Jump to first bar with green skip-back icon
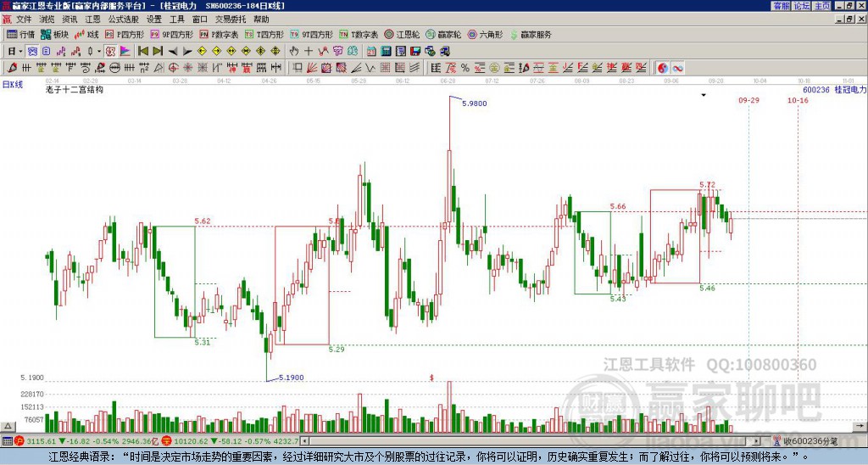 pos(142,51)
